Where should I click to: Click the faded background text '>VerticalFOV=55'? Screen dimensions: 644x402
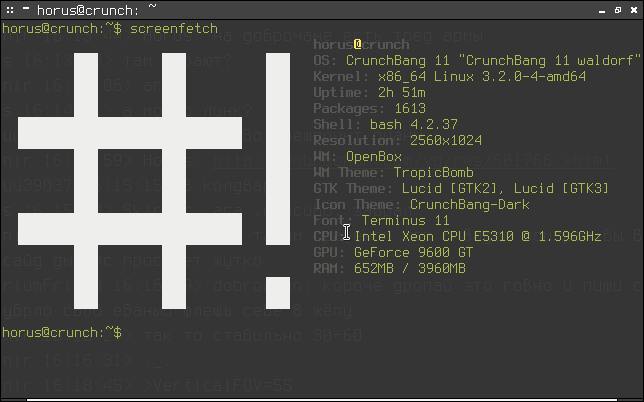coord(218,386)
